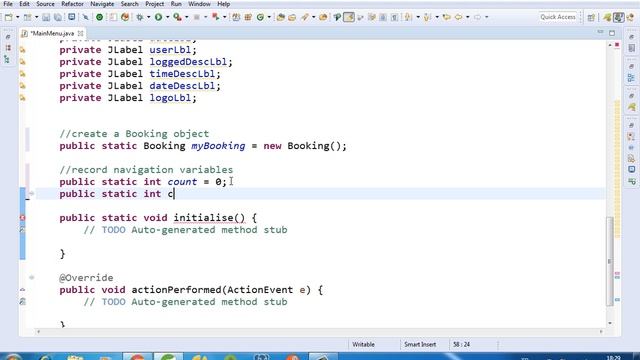Expand the Next Annotation dropdown arrow
The width and height of the screenshot is (640, 360).
(x=418, y=17)
